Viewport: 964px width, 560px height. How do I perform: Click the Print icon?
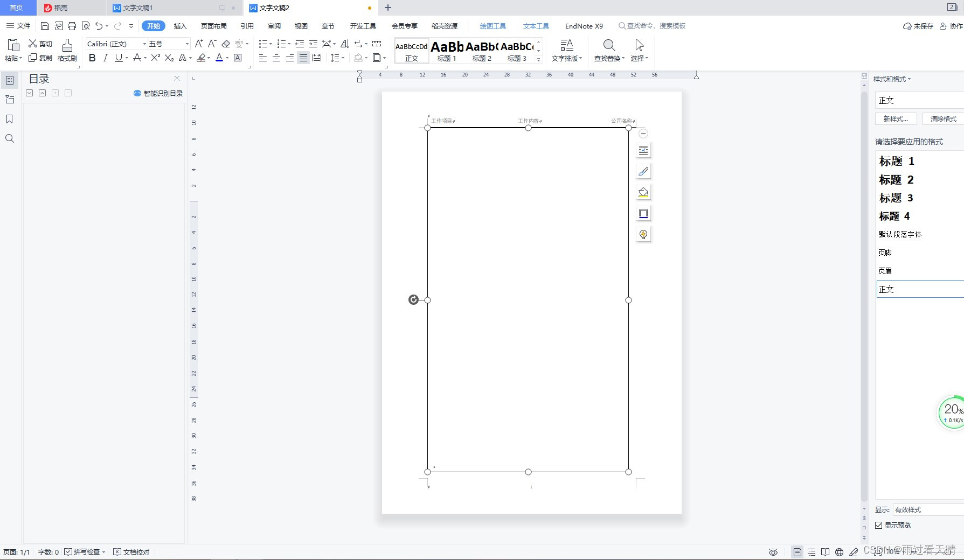pyautogui.click(x=72, y=26)
